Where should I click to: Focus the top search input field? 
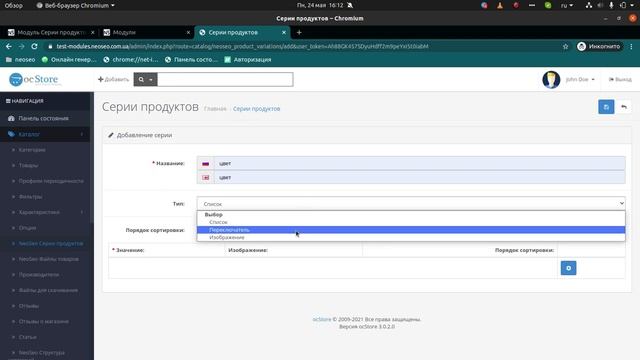[x=225, y=79]
